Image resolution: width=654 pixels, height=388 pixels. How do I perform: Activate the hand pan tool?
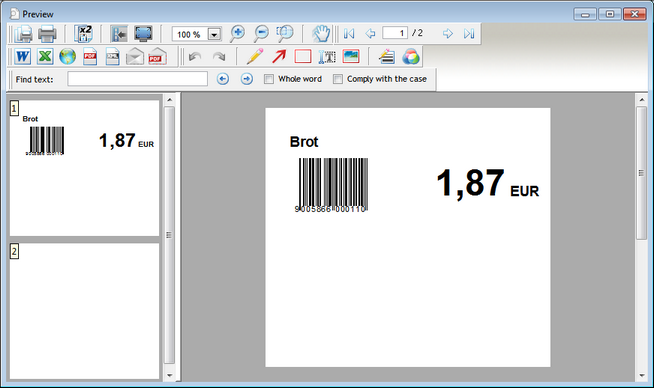coord(321,34)
